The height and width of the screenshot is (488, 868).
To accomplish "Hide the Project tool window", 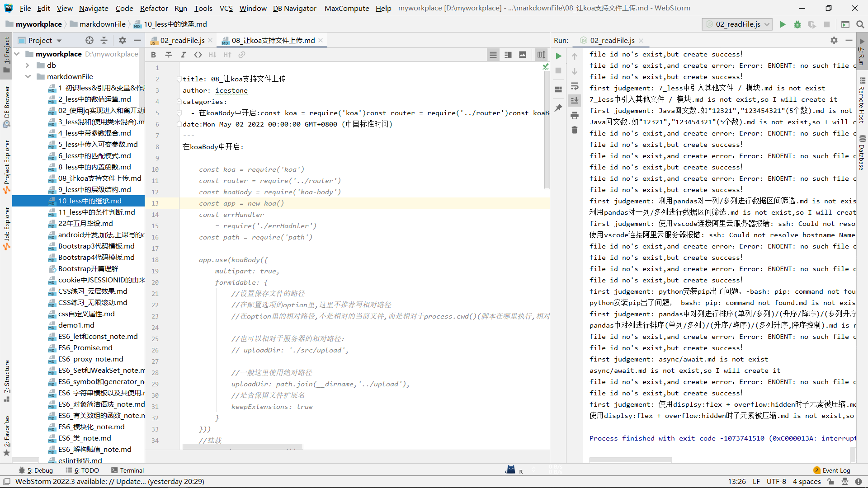I will 137,40.
